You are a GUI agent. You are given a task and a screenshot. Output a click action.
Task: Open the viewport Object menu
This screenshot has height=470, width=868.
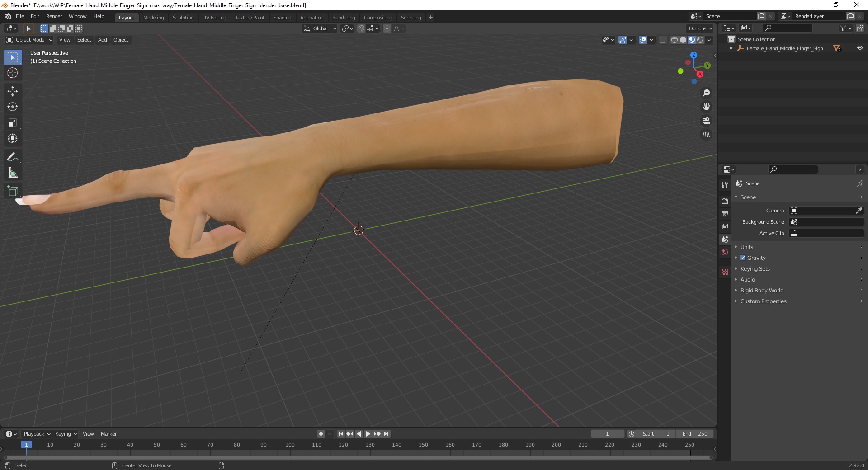tap(121, 40)
